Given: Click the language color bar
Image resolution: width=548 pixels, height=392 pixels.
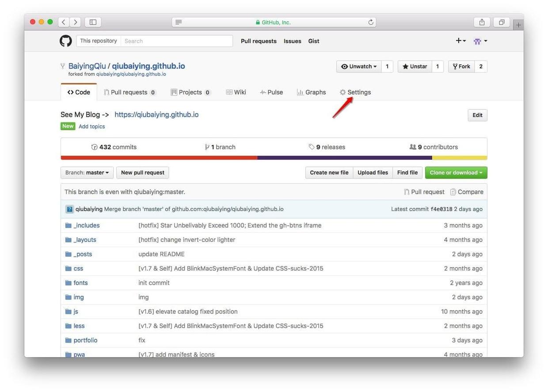Looking at the screenshot, I should (x=274, y=158).
